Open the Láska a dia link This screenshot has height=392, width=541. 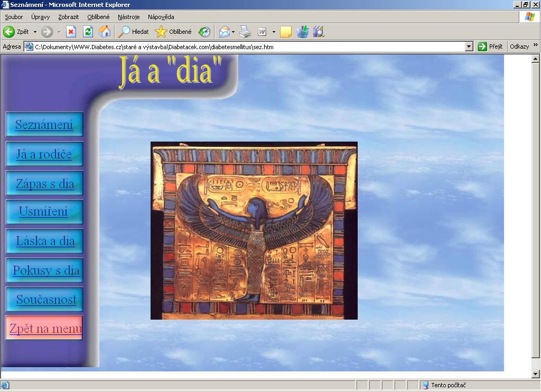pos(45,240)
